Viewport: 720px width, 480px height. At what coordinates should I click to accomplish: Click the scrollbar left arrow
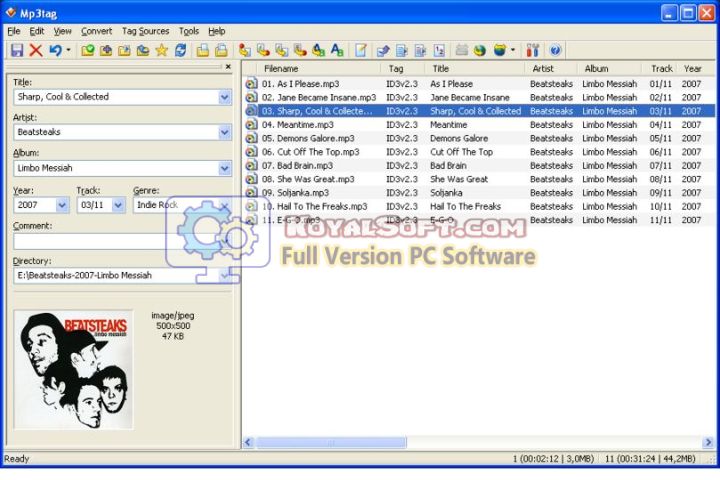[248, 442]
